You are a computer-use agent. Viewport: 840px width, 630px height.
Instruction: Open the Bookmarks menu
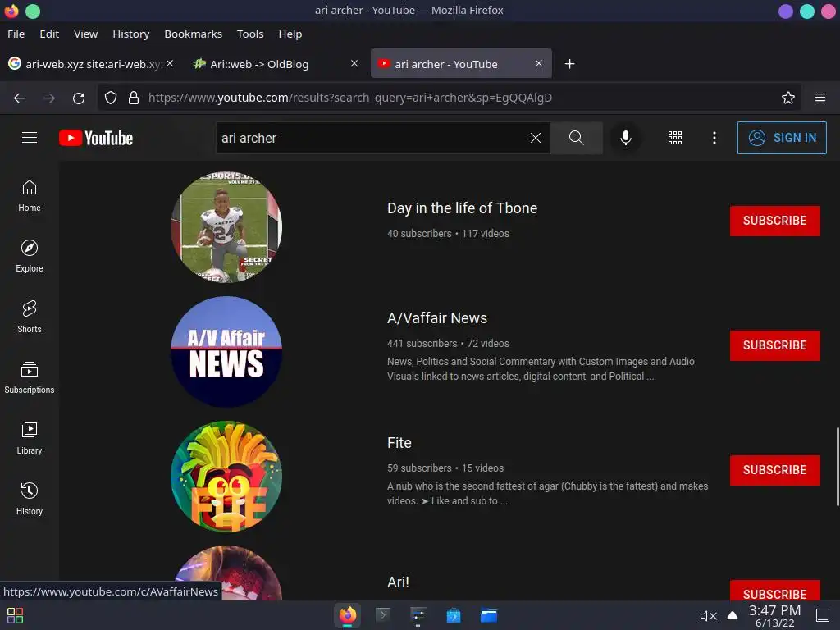coord(193,34)
